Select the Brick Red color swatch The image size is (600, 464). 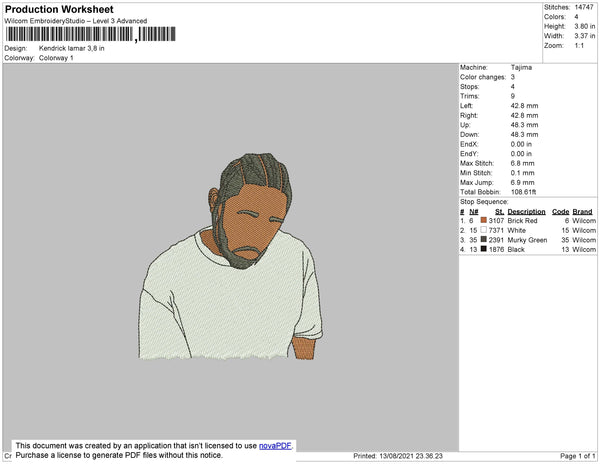(484, 220)
